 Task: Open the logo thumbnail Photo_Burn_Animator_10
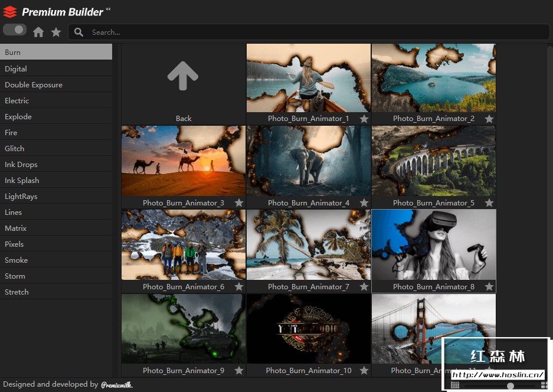(309, 328)
